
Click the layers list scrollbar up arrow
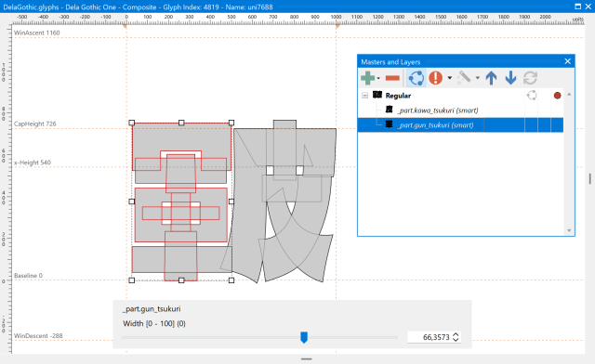click(x=569, y=94)
